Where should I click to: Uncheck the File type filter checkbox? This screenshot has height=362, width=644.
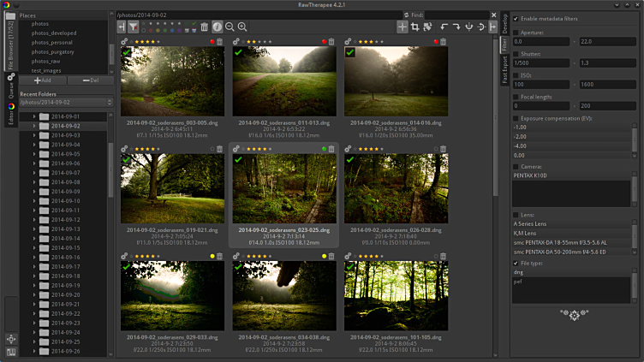click(516, 264)
